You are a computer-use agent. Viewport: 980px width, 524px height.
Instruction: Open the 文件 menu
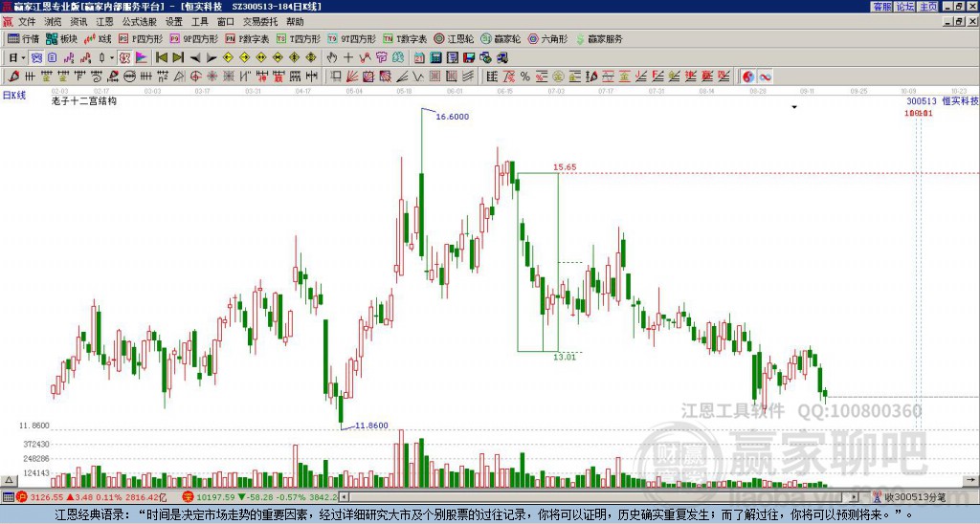27,22
